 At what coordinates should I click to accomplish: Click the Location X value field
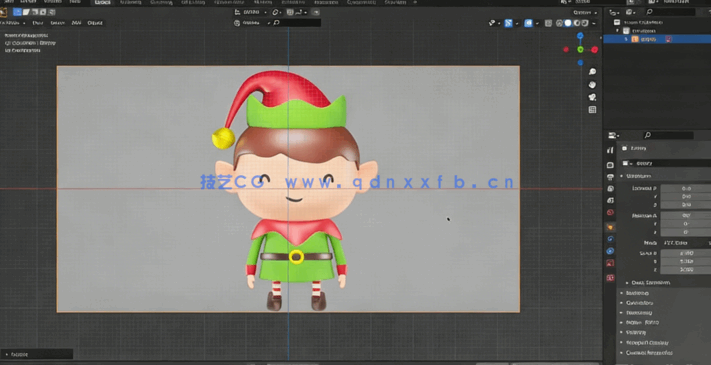point(686,188)
